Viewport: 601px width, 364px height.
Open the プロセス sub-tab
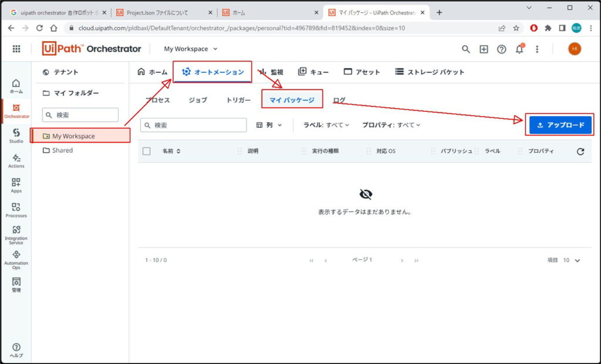[x=157, y=100]
